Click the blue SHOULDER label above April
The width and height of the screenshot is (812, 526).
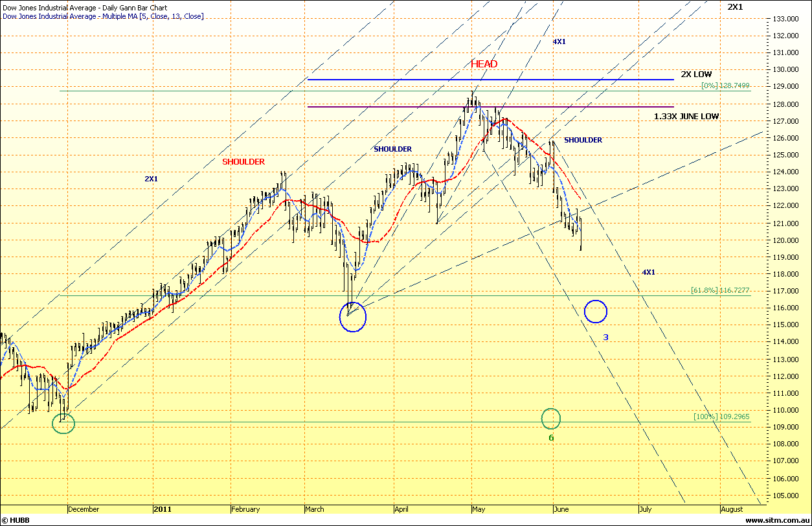392,149
